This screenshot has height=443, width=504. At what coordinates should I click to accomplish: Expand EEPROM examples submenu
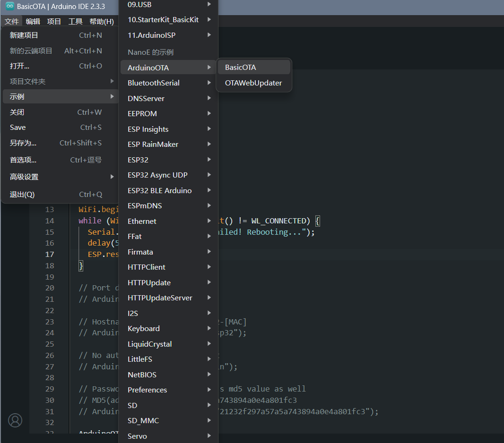pyautogui.click(x=169, y=114)
